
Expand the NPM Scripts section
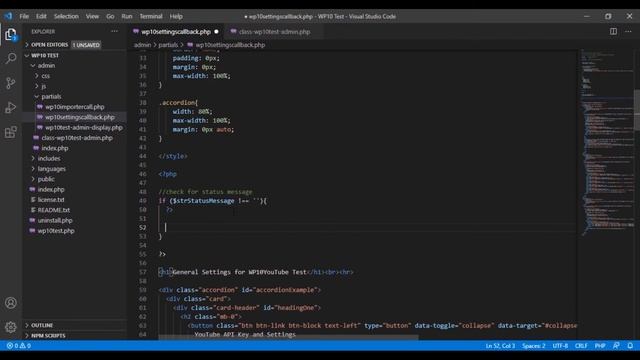tap(48, 336)
